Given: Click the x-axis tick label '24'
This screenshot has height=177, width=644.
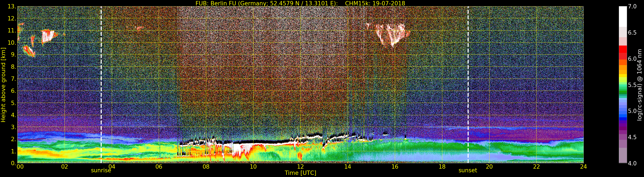Looking at the screenshot, I should point(583,167).
